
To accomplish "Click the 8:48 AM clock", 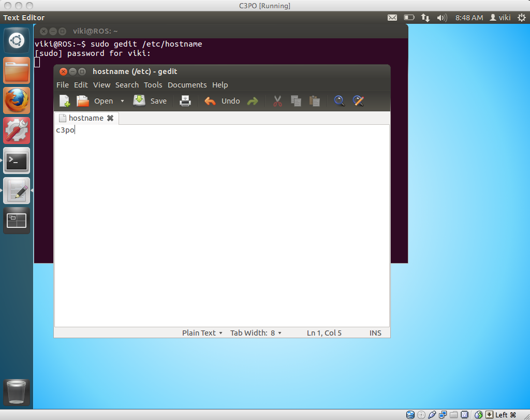I will coord(469,18).
